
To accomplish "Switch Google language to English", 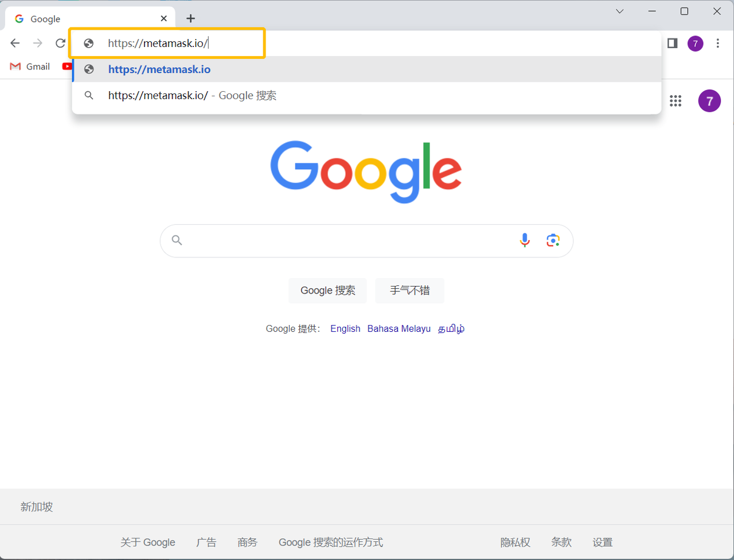I will [x=345, y=328].
